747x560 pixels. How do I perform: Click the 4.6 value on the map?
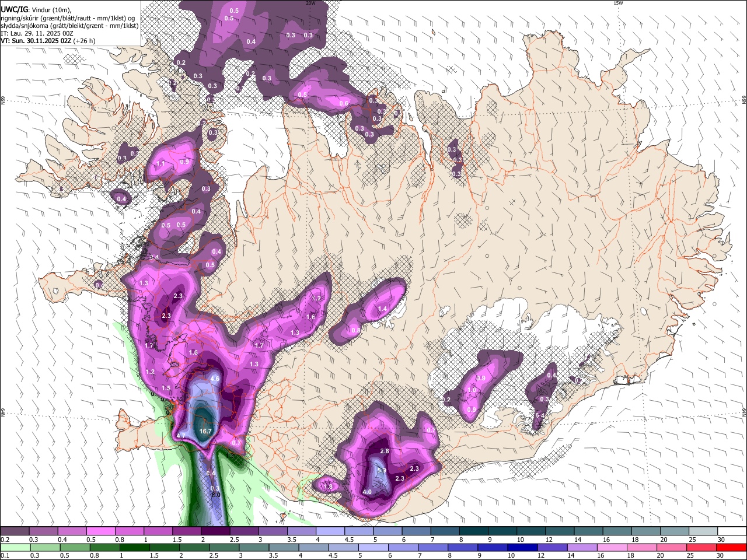214,379
